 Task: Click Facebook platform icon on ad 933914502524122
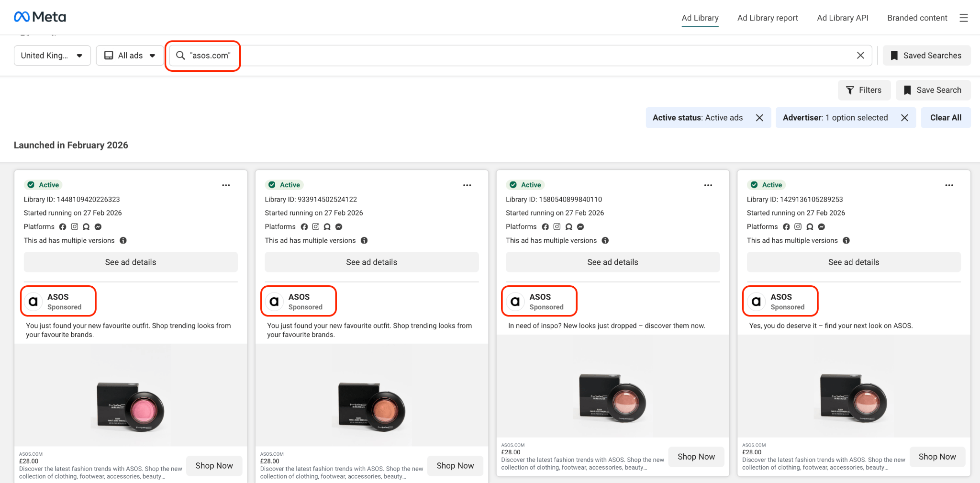(x=304, y=227)
